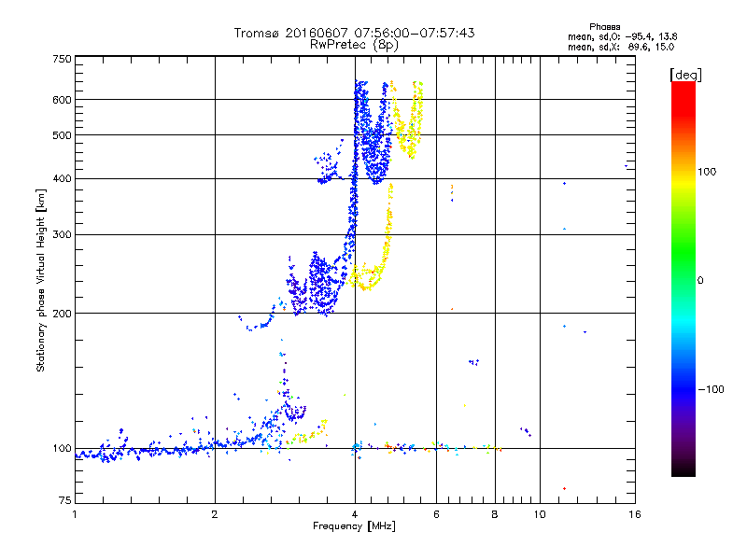747x560 pixels.
Task: Click the x-axis tick label '8'
Action: (495, 514)
